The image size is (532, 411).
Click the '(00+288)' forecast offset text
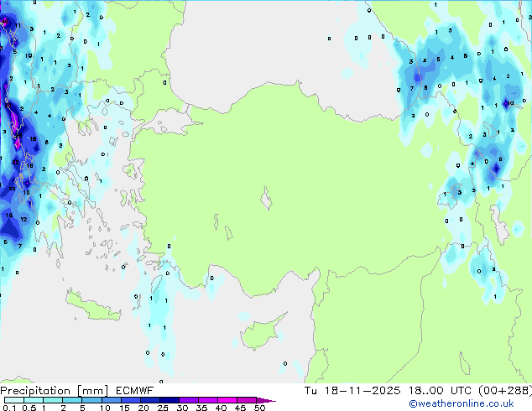[x=504, y=391]
